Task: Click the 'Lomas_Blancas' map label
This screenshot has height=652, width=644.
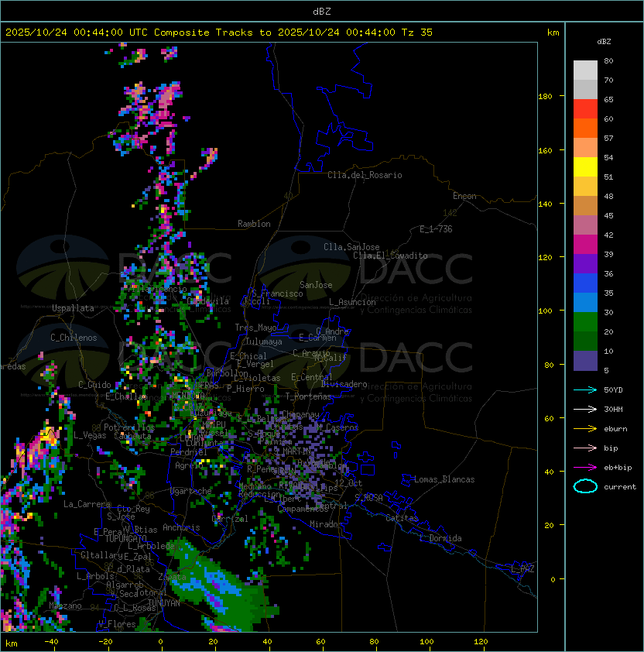Action: pos(444,479)
